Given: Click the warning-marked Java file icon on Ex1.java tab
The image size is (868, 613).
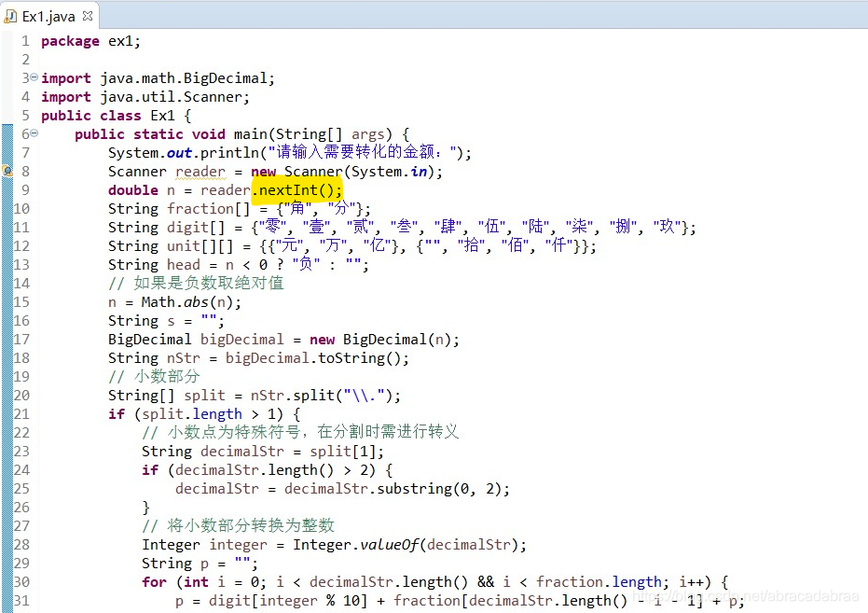Looking at the screenshot, I should pyautogui.click(x=9, y=15).
